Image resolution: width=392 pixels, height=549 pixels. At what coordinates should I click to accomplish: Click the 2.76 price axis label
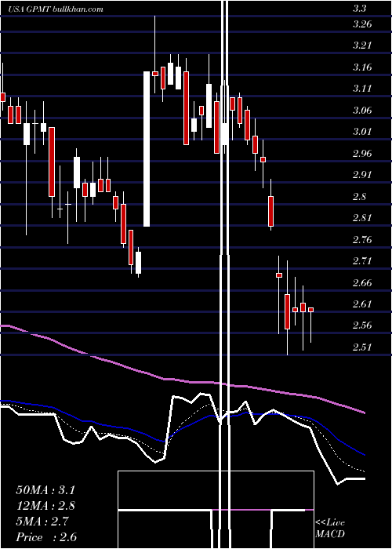coord(362,239)
